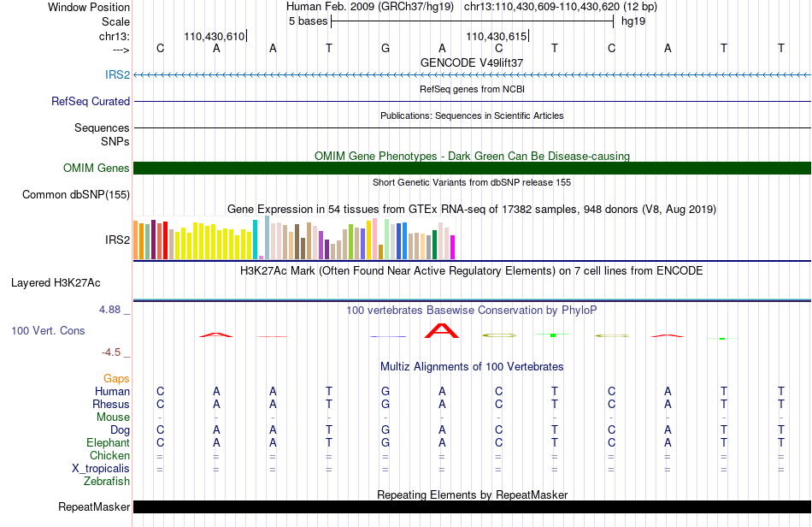The image size is (812, 527).
Task: Click the IRS2 gene arrow line
Action: pos(472,75)
